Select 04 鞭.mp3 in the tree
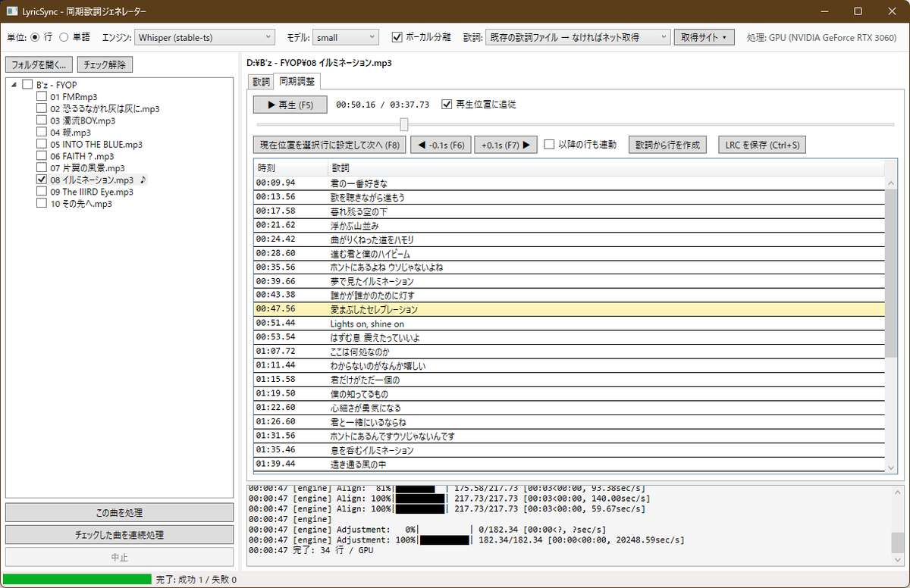The height and width of the screenshot is (588, 910). (71, 133)
